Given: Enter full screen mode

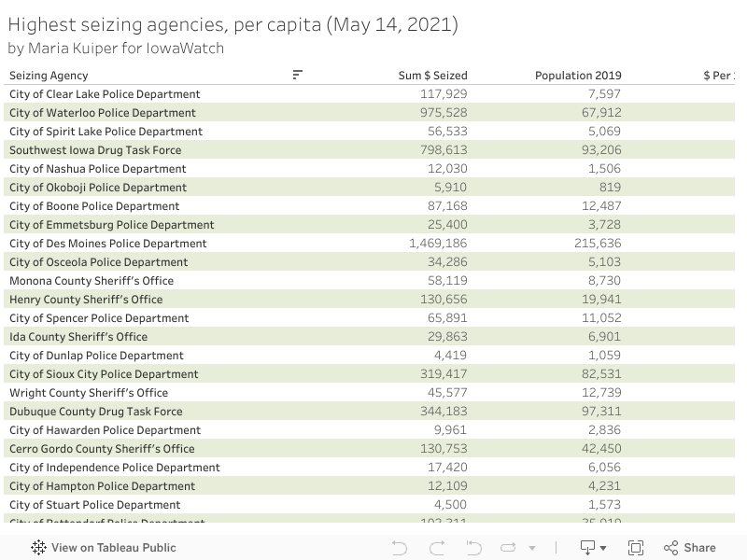Looking at the screenshot, I should pos(636,548).
